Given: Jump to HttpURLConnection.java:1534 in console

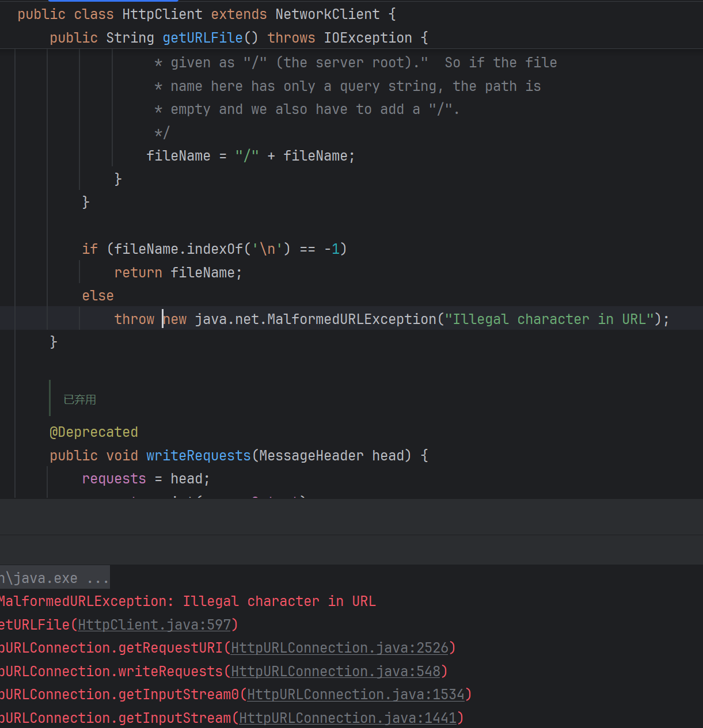Looking at the screenshot, I should (355, 695).
